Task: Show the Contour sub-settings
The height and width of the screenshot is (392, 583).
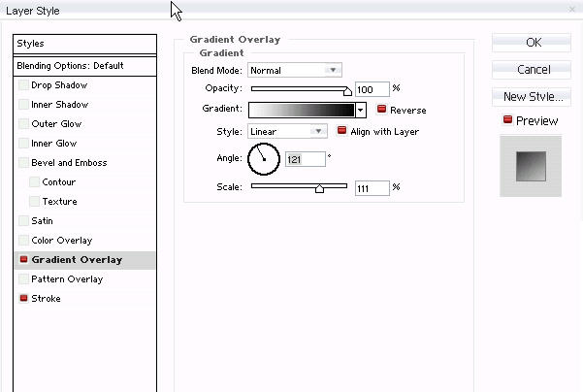Action: 59,181
